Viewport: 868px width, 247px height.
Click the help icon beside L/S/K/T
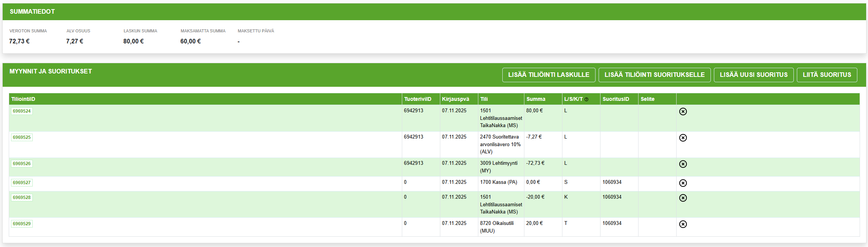[x=586, y=99]
